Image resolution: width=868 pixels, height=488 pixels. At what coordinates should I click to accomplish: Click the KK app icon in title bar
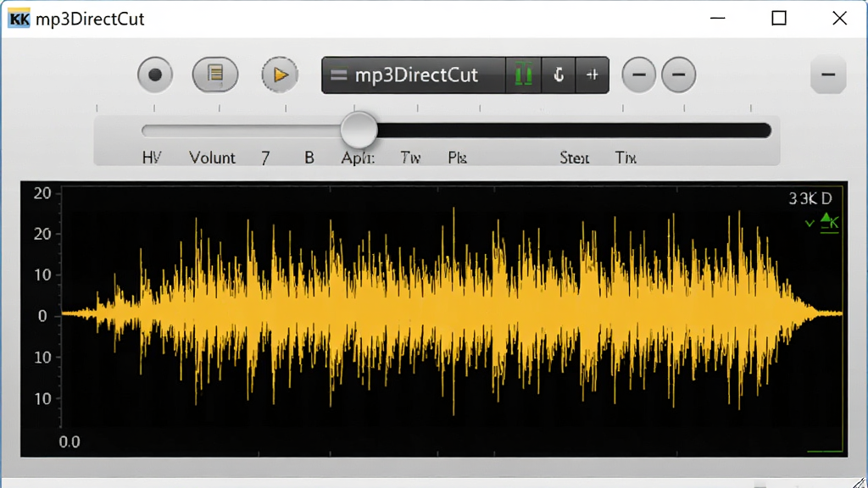click(x=19, y=19)
